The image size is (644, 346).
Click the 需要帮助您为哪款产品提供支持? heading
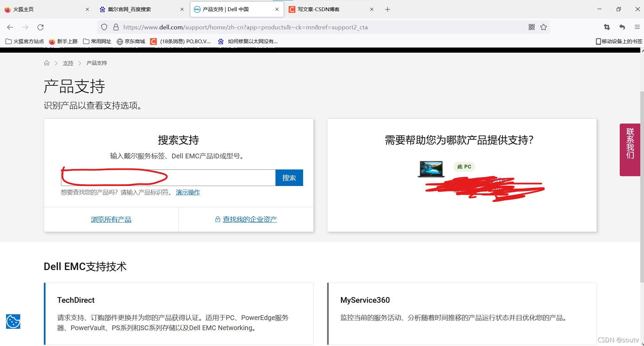pos(459,140)
